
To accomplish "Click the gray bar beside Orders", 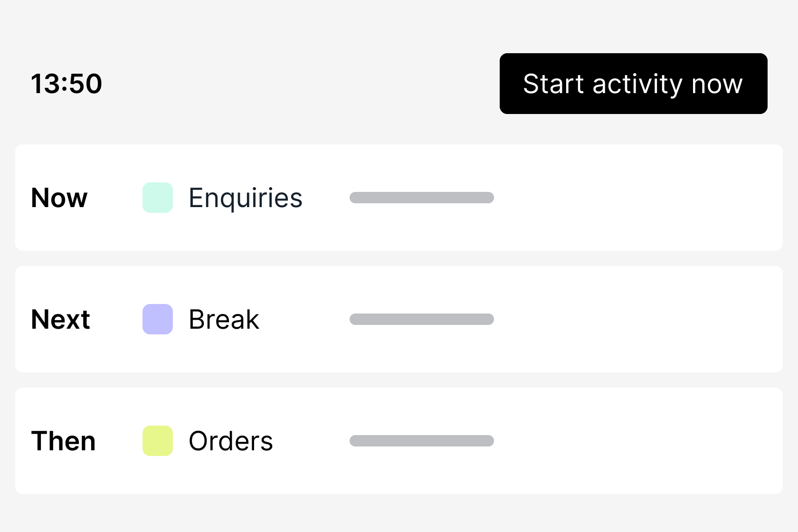I will [x=422, y=441].
